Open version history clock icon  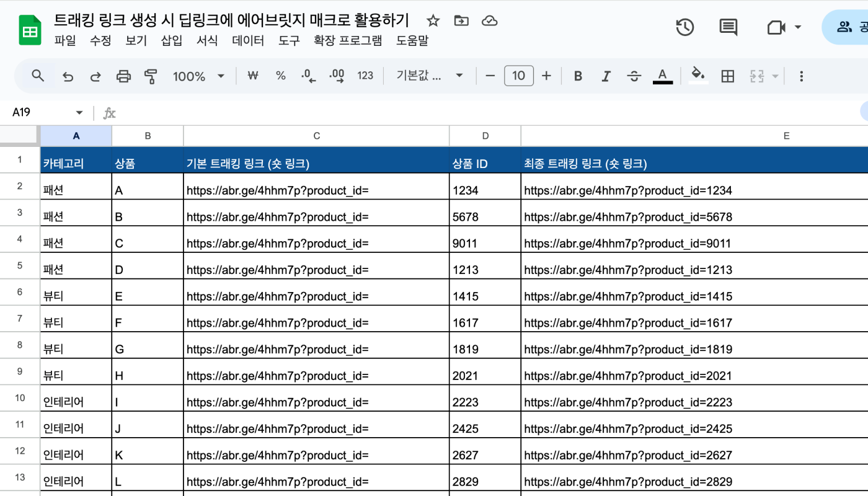tap(685, 27)
